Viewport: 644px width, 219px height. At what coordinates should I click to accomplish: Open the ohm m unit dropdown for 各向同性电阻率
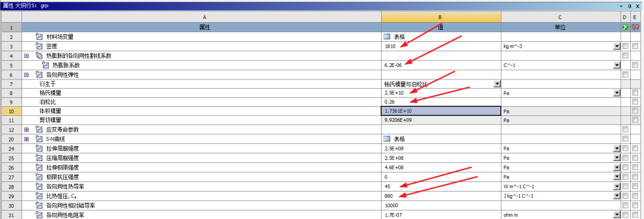pyautogui.click(x=617, y=214)
